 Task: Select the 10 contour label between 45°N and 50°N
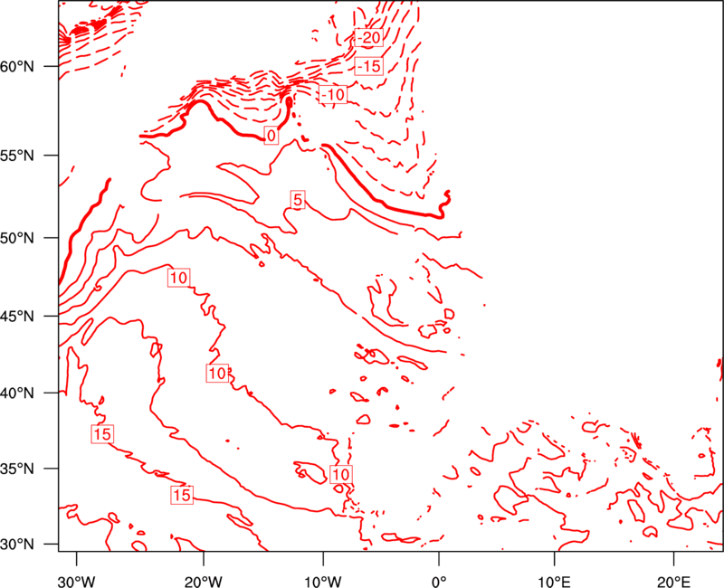coord(178,278)
